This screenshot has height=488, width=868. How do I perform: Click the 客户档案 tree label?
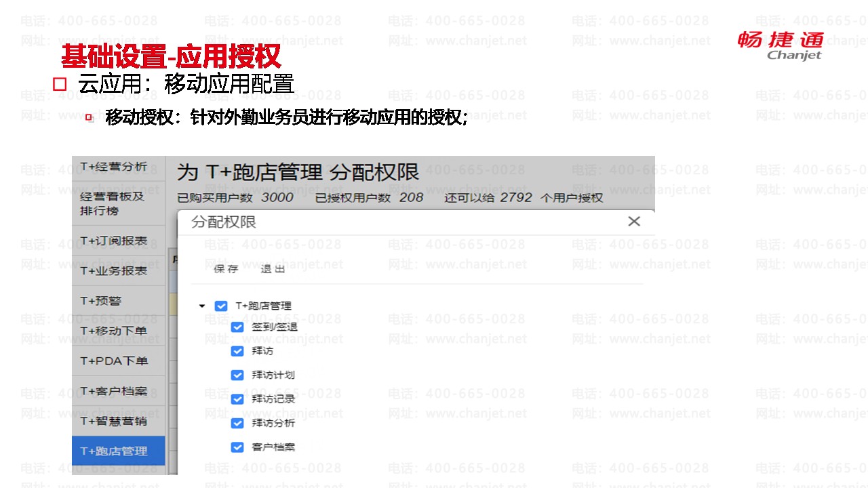click(273, 447)
